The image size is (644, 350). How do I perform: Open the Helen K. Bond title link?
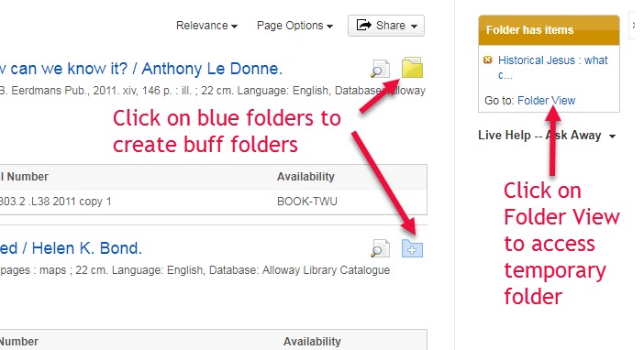click(x=71, y=248)
